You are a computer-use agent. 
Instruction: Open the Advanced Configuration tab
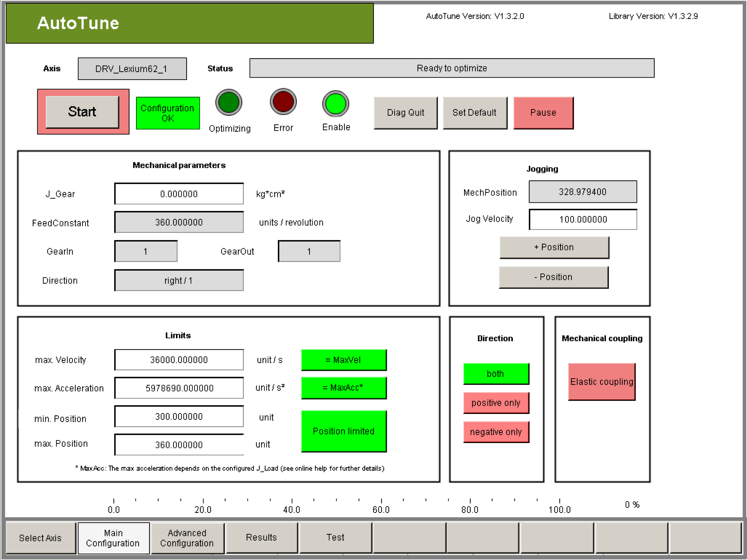click(187, 538)
